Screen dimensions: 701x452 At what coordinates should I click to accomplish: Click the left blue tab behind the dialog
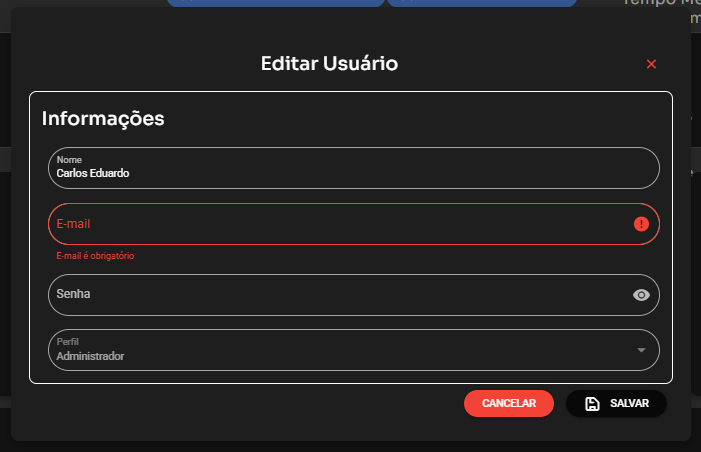coord(276,3)
